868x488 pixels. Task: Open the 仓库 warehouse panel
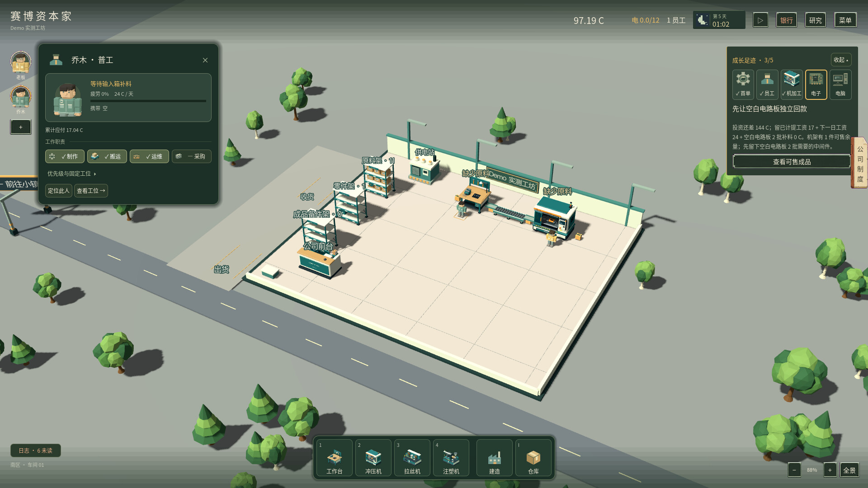533,458
